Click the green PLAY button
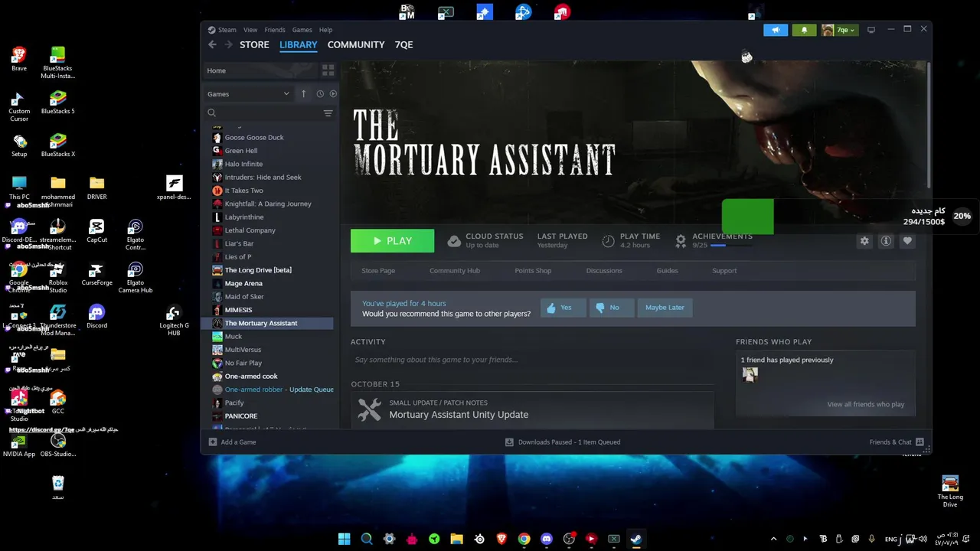The image size is (980, 551). point(392,241)
